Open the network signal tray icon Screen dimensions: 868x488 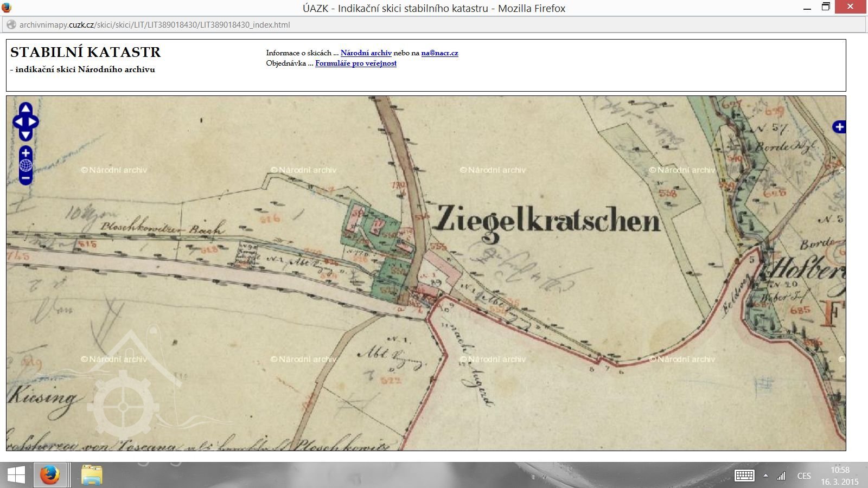tap(781, 476)
